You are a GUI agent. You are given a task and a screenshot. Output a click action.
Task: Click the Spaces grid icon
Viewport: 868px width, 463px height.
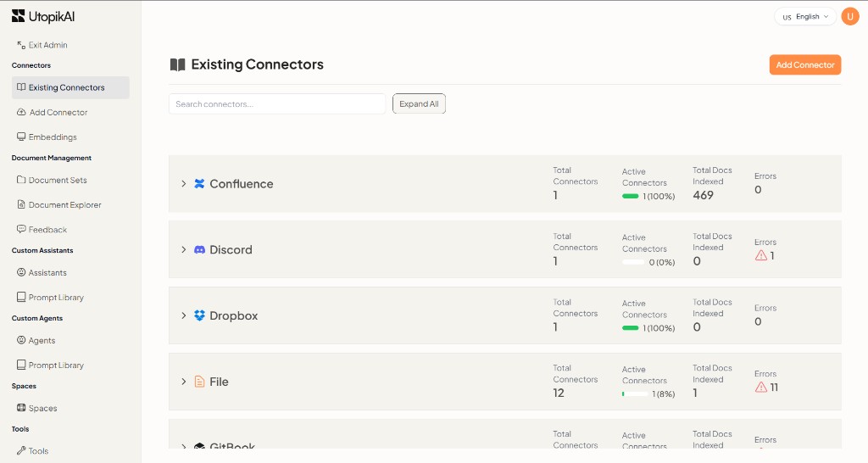(x=21, y=408)
